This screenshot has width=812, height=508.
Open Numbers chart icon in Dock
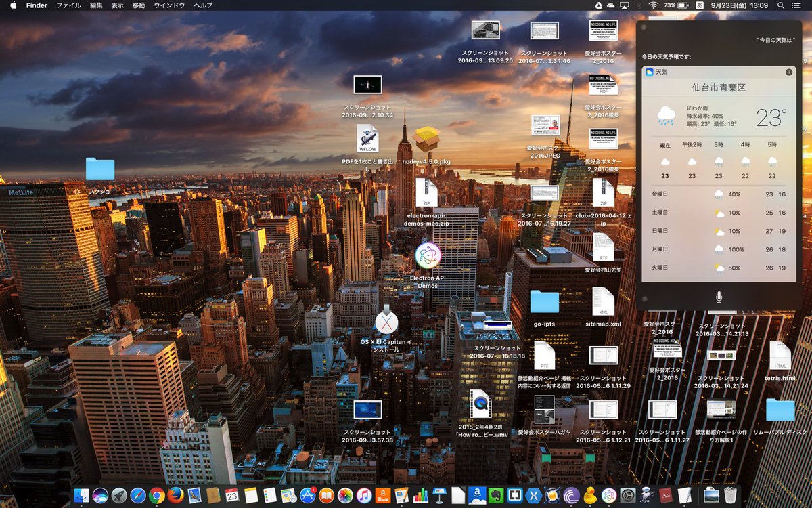(x=421, y=495)
